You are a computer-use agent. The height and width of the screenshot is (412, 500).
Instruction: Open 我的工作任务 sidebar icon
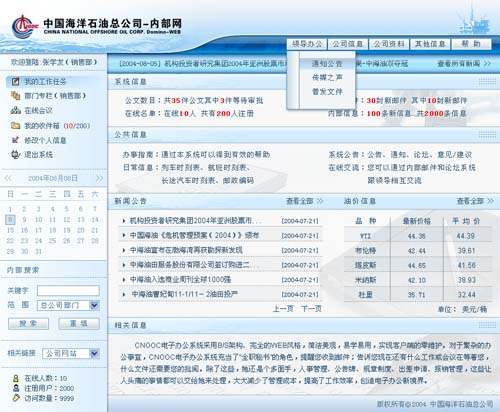tap(16, 81)
